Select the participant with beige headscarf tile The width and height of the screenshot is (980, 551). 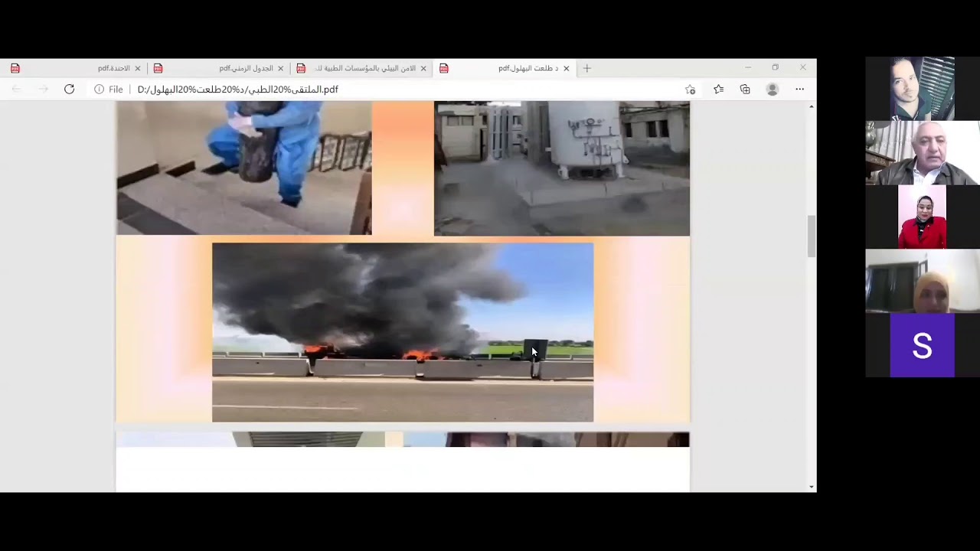pyautogui.click(x=923, y=282)
